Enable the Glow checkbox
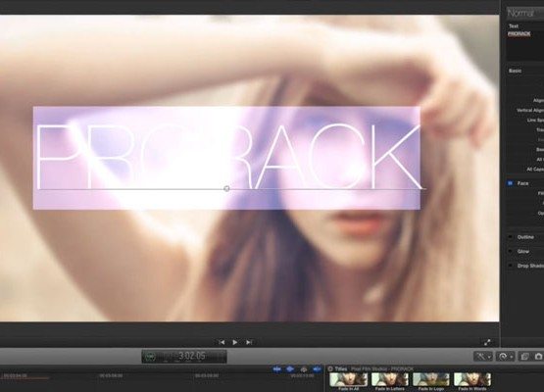 tap(510, 251)
